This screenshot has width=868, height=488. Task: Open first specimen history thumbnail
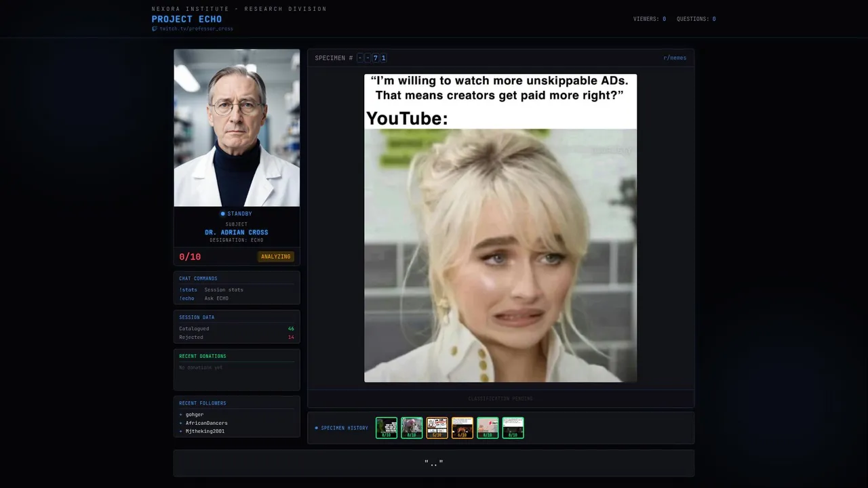point(387,428)
